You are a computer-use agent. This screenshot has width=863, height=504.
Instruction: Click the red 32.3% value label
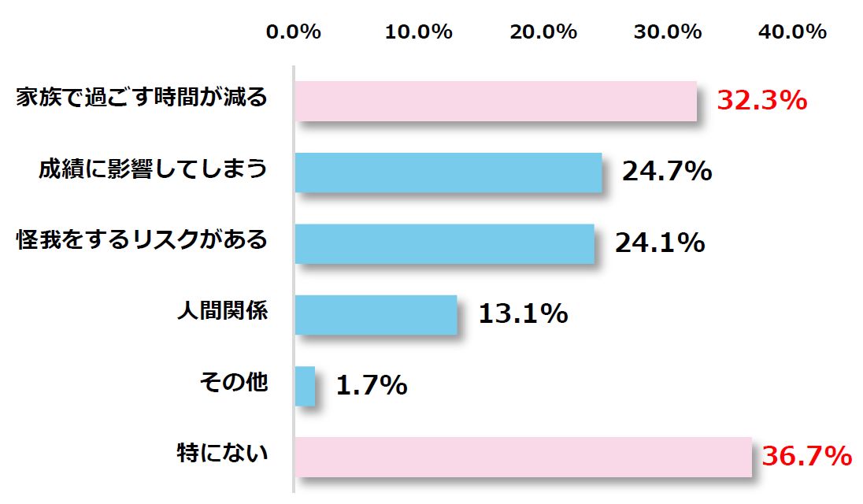coord(762,102)
